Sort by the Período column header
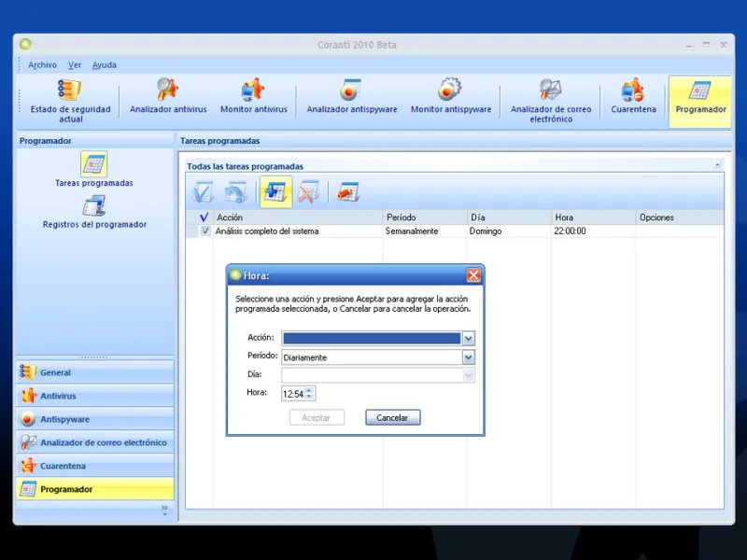Viewport: 747px width, 560px height. [425, 217]
